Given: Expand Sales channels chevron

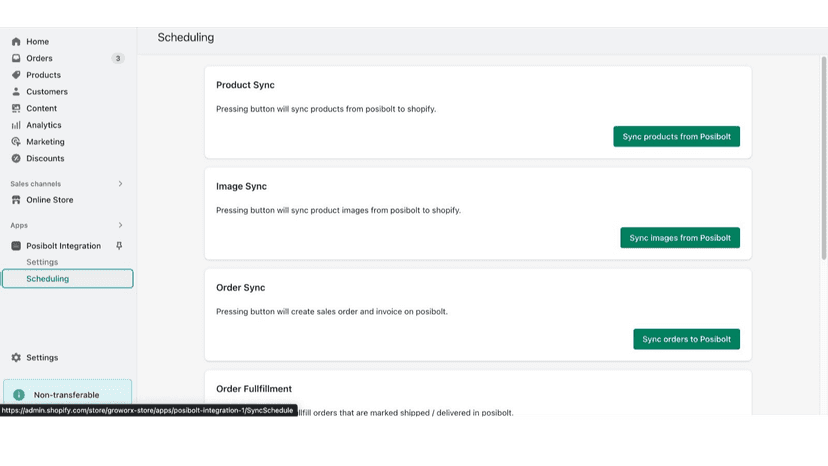Looking at the screenshot, I should coord(120,184).
